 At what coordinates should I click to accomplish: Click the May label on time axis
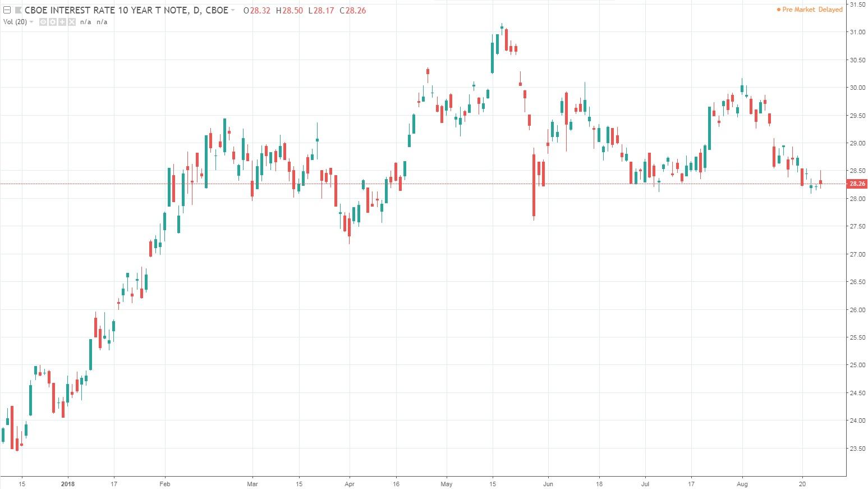tap(446, 483)
